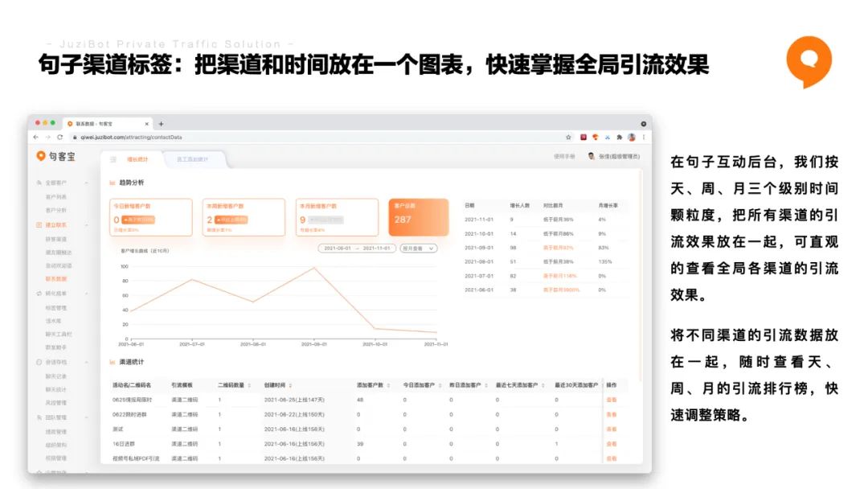Reload the page with the refresh icon
This screenshot has width=868, height=489.
pos(59,138)
